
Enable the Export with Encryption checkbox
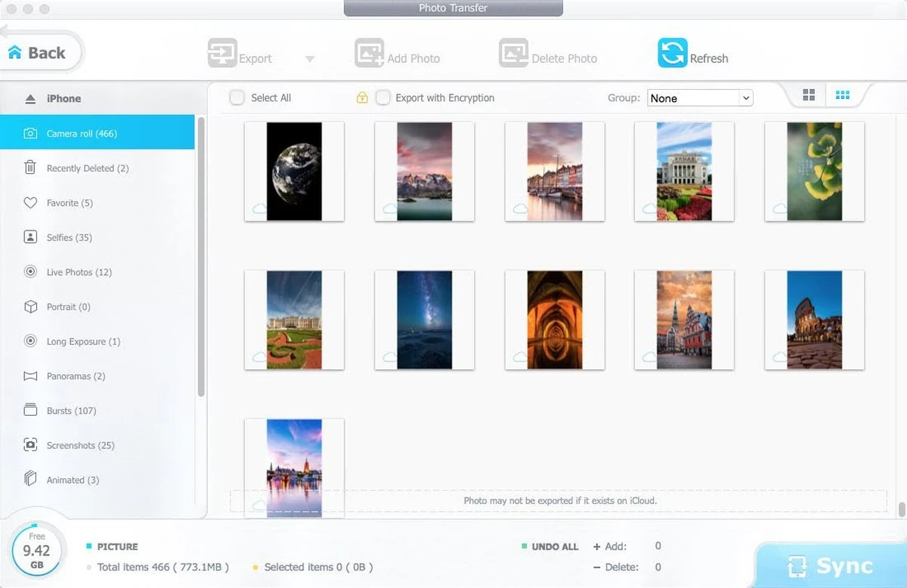(383, 97)
